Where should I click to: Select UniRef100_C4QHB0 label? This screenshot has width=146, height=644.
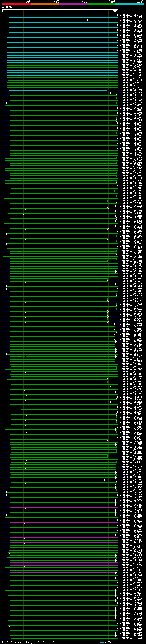(131, 439)
